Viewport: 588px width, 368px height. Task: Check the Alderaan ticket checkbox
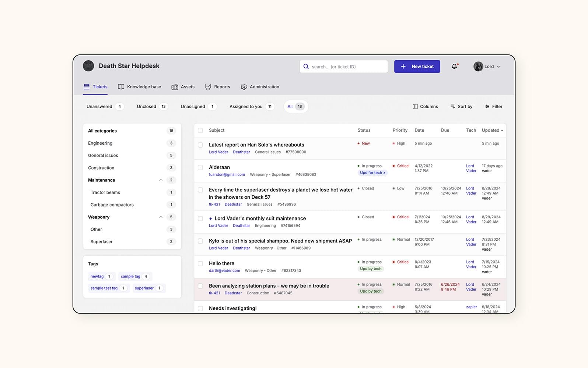tap(200, 167)
